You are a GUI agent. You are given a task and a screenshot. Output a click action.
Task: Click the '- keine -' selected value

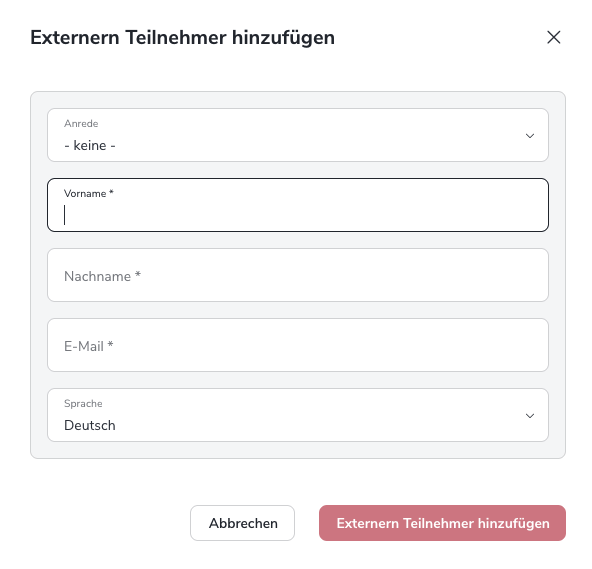tap(90, 145)
